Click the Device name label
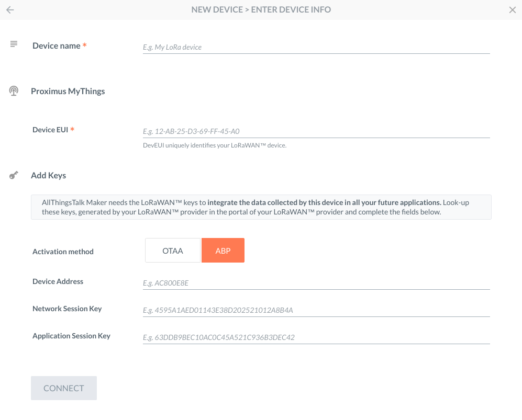Image resolution: width=522 pixels, height=420 pixels. point(57,46)
